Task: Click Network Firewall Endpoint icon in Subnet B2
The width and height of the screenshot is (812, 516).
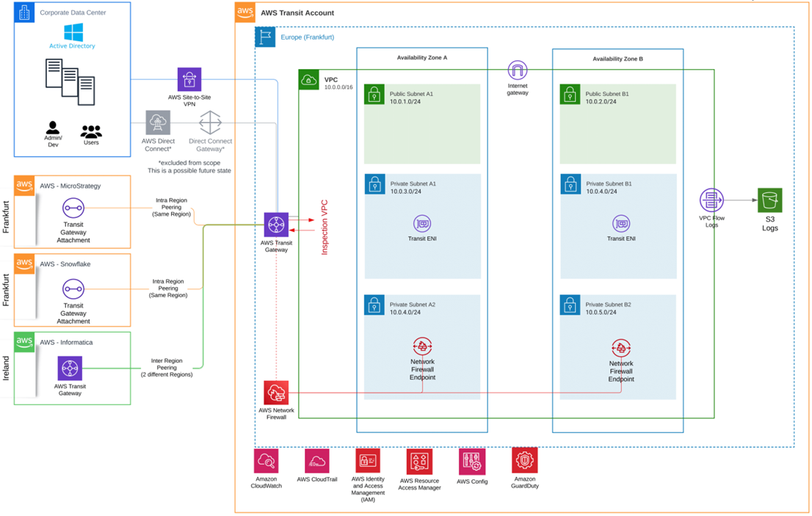Action: 621,349
